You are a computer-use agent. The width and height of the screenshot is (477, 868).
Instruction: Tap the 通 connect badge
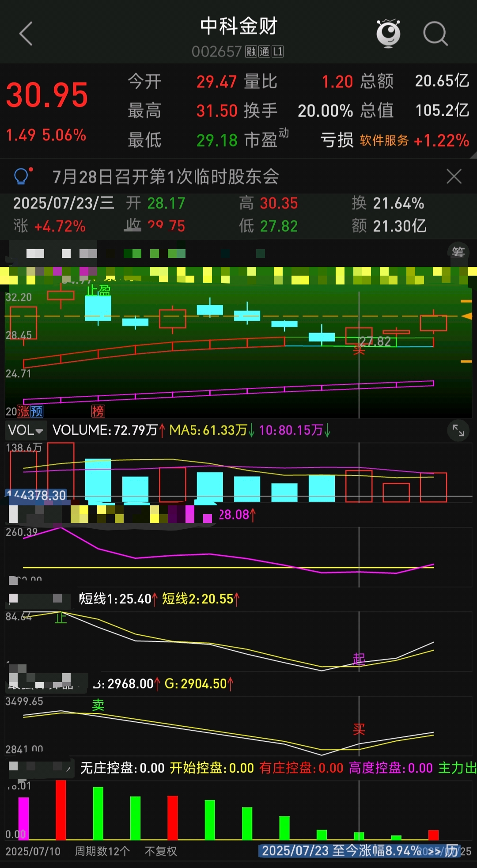point(264,52)
